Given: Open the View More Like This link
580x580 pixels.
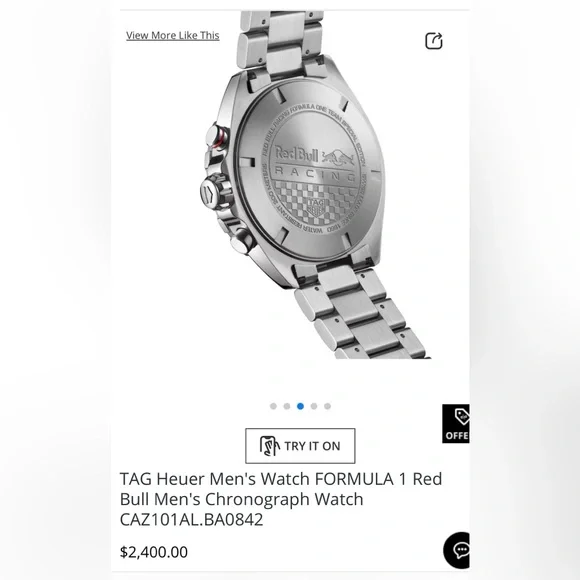Looking at the screenshot, I should click(172, 36).
